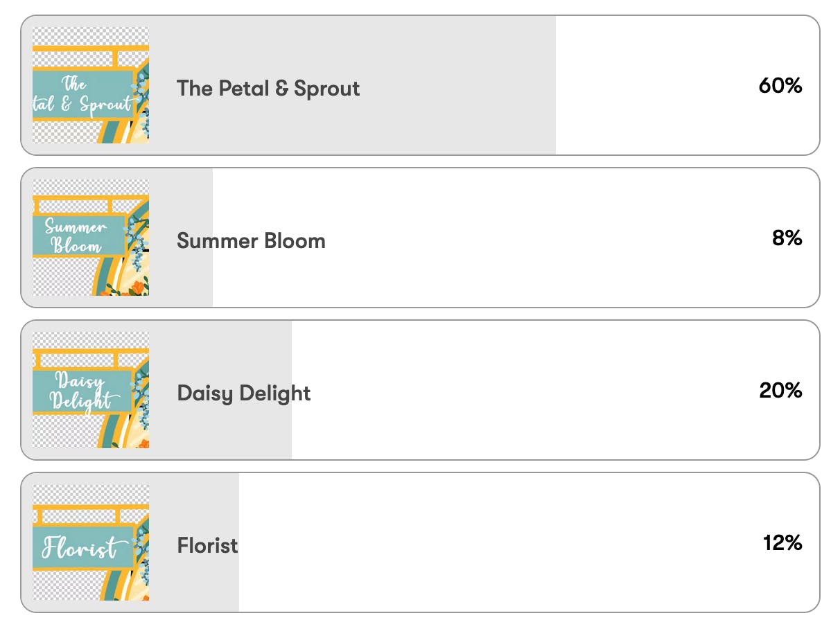Select the Summer Bloom option label

point(251,241)
